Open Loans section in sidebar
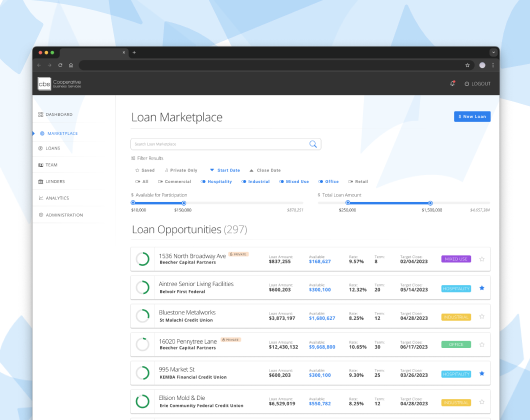This screenshot has height=420, width=530. click(x=49, y=148)
